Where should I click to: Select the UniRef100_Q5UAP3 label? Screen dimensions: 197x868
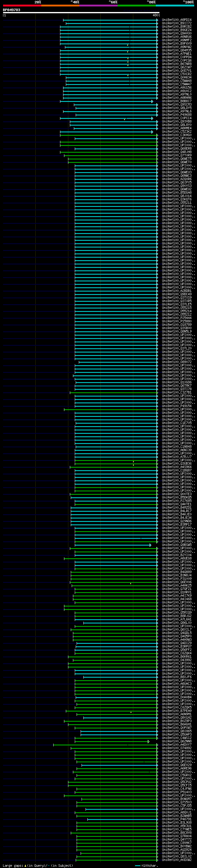tap(177, 735)
